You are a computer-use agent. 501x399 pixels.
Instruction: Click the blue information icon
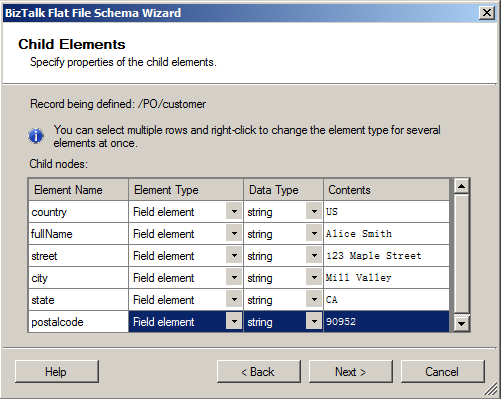click(36, 136)
